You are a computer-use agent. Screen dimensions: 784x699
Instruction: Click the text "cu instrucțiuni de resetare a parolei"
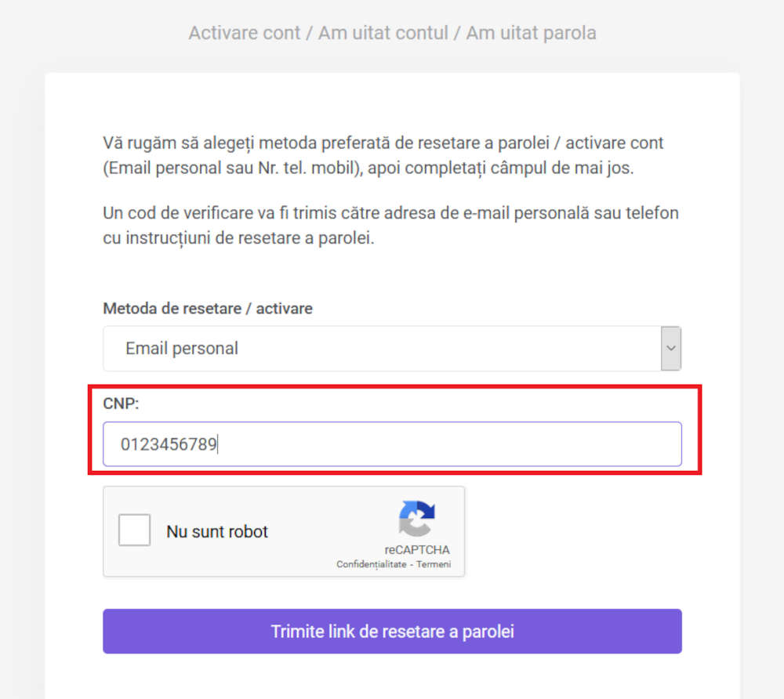pyautogui.click(x=238, y=237)
